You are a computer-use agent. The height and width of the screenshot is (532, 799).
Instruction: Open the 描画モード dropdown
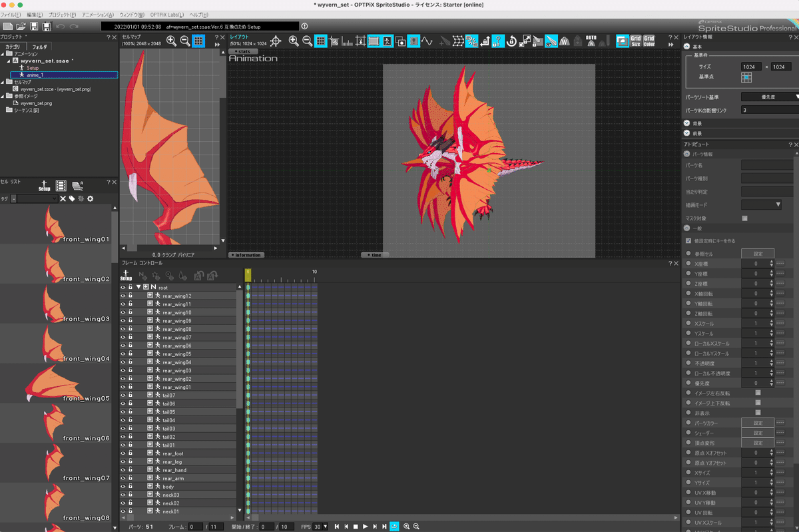[x=762, y=204]
